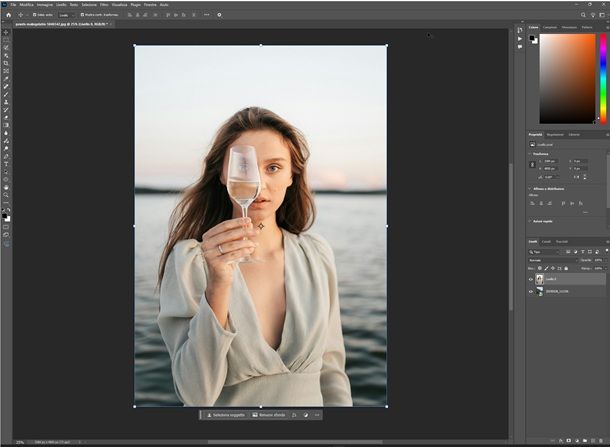Click the Quick Mask mode icon
Image resolution: width=610 pixels, height=447 pixels.
click(x=6, y=227)
